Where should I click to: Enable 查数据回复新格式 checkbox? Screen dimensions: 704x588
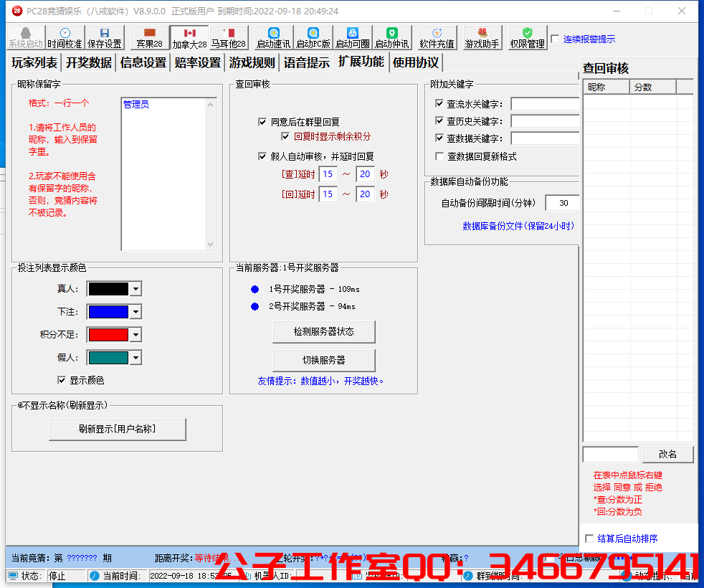(x=439, y=156)
